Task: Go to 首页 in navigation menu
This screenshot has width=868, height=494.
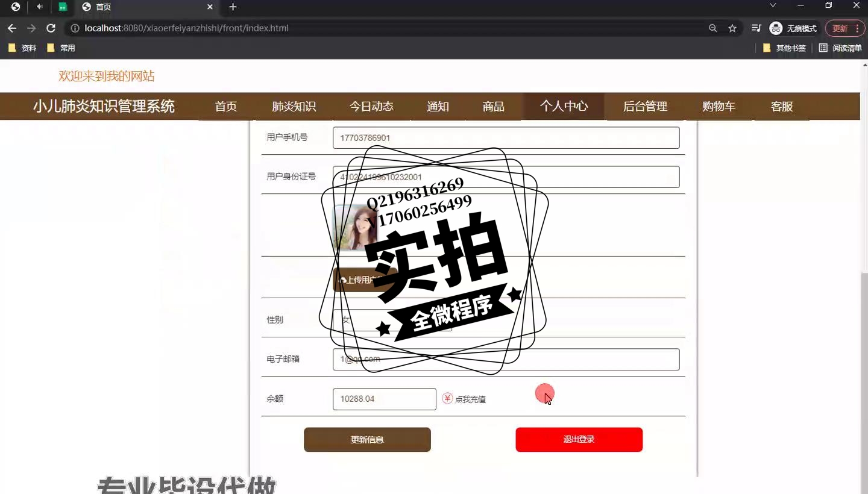Action: pyautogui.click(x=226, y=107)
